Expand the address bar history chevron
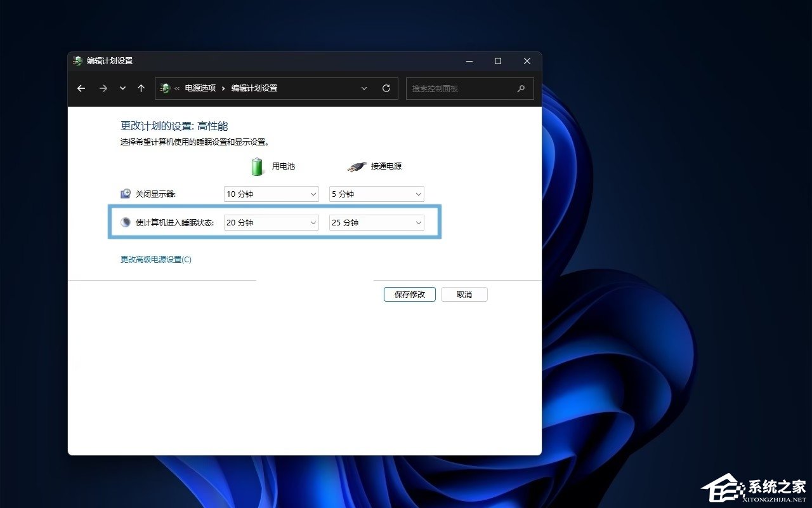This screenshot has width=812, height=508. click(x=363, y=88)
